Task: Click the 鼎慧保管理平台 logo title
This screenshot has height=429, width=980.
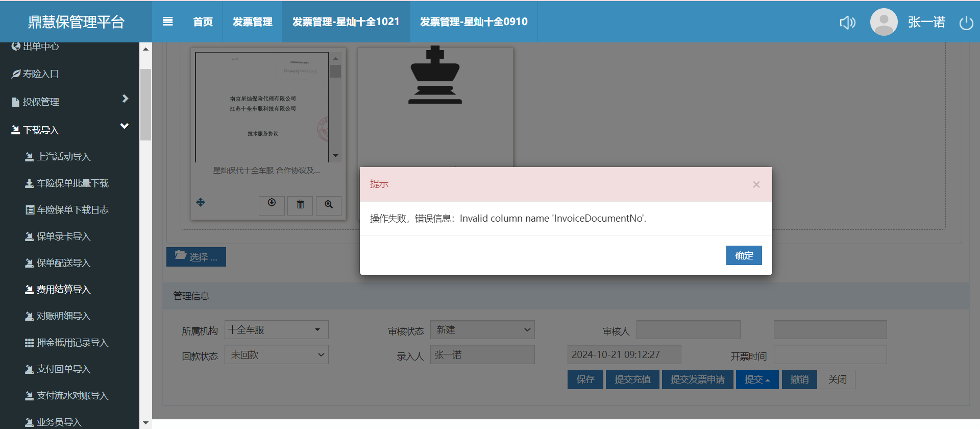Action: coord(76,22)
